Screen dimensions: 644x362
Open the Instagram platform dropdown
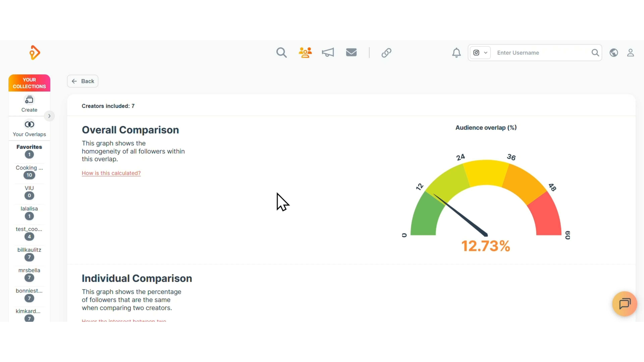(480, 53)
